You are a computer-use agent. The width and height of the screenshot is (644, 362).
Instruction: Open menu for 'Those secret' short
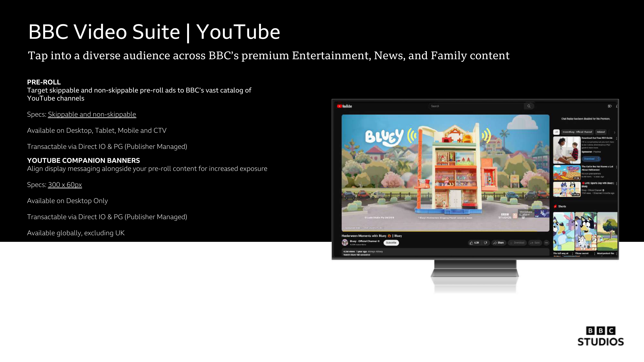tap(595, 254)
